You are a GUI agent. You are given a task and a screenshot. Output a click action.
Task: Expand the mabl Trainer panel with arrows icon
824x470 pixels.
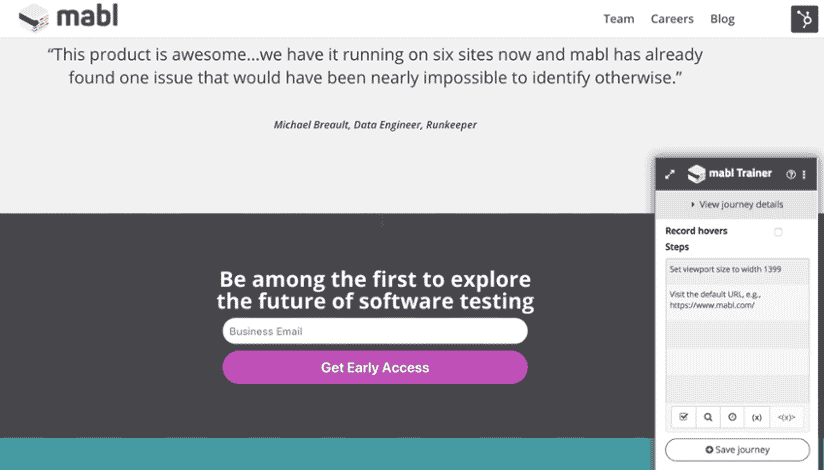670,175
